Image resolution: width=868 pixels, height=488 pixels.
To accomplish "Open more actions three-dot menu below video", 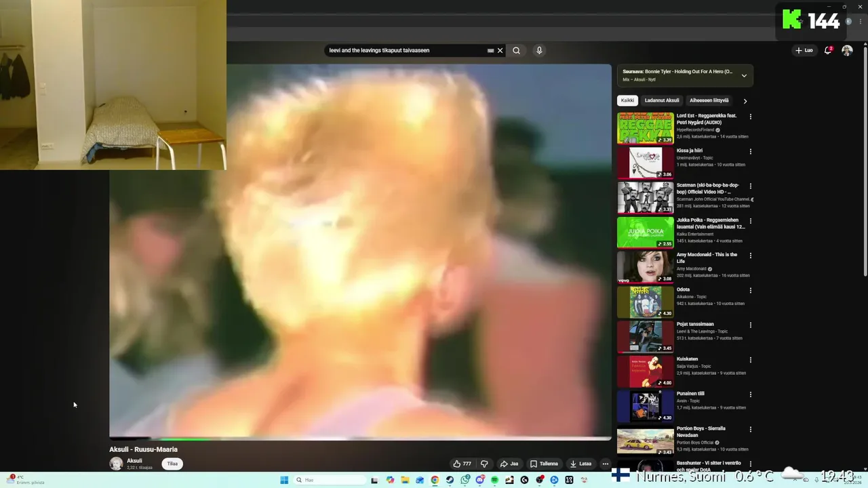I will coord(606,464).
